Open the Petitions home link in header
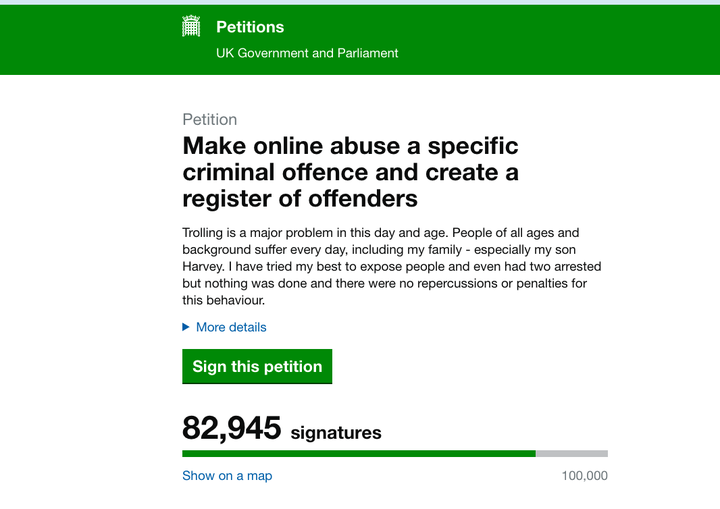The width and height of the screenshot is (720, 509). pyautogui.click(x=250, y=27)
